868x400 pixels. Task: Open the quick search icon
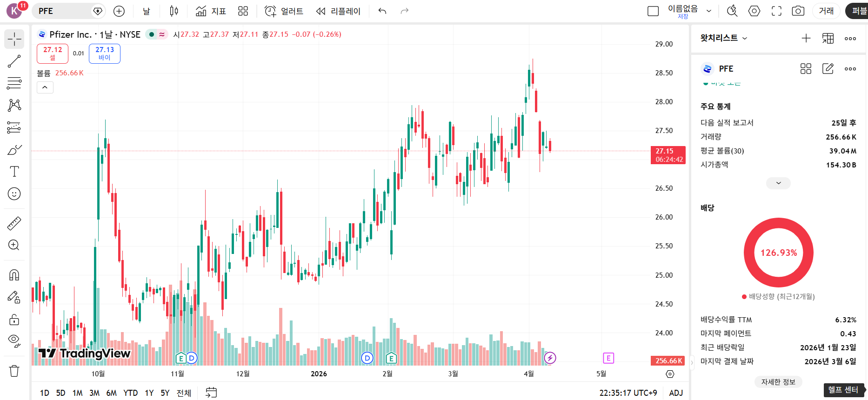coord(732,11)
